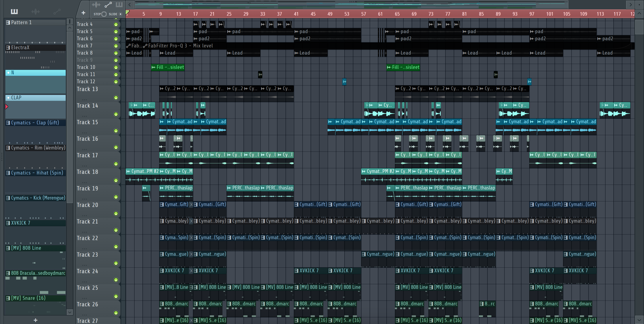The height and width of the screenshot is (324, 644).
Task: Select the N audio clip in picker
Action: pyautogui.click(x=36, y=72)
